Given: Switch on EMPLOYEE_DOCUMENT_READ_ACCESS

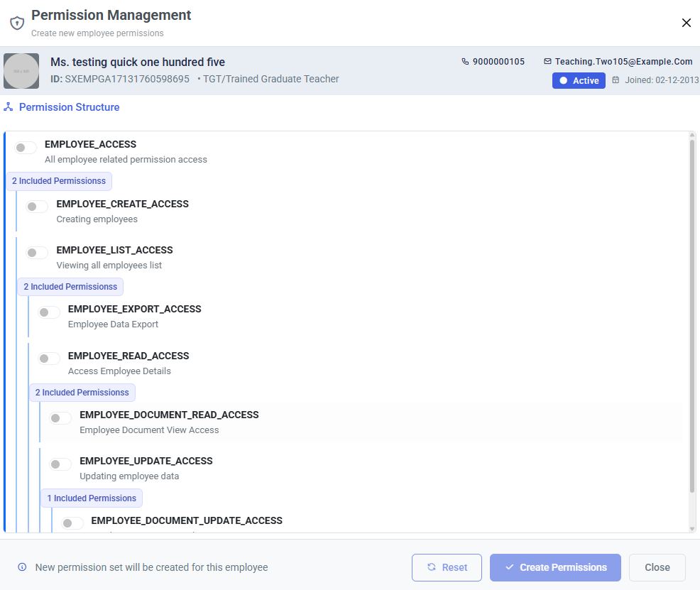Looking at the screenshot, I should click(60, 418).
